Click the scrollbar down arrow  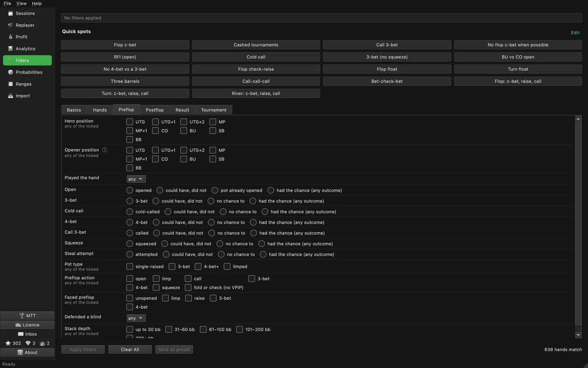[578, 335]
